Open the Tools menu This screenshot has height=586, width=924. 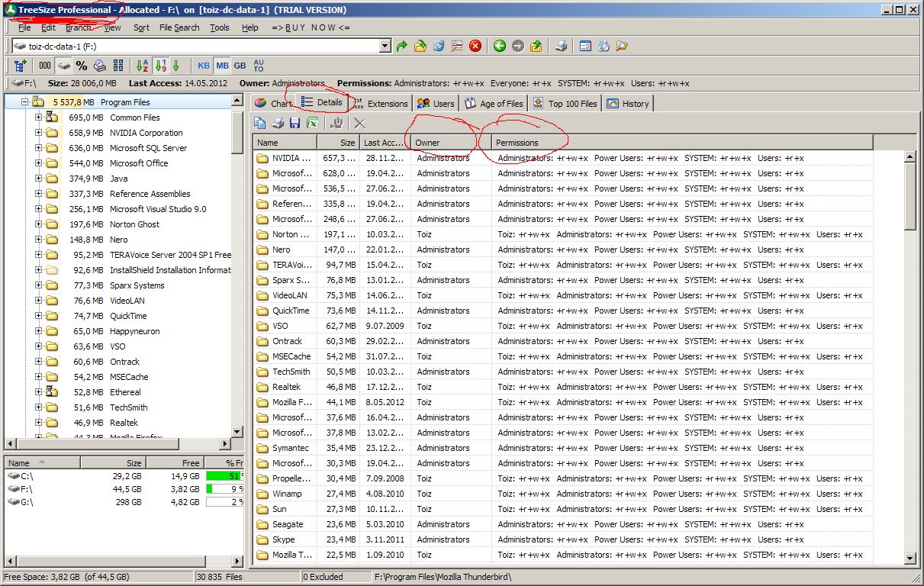[220, 27]
